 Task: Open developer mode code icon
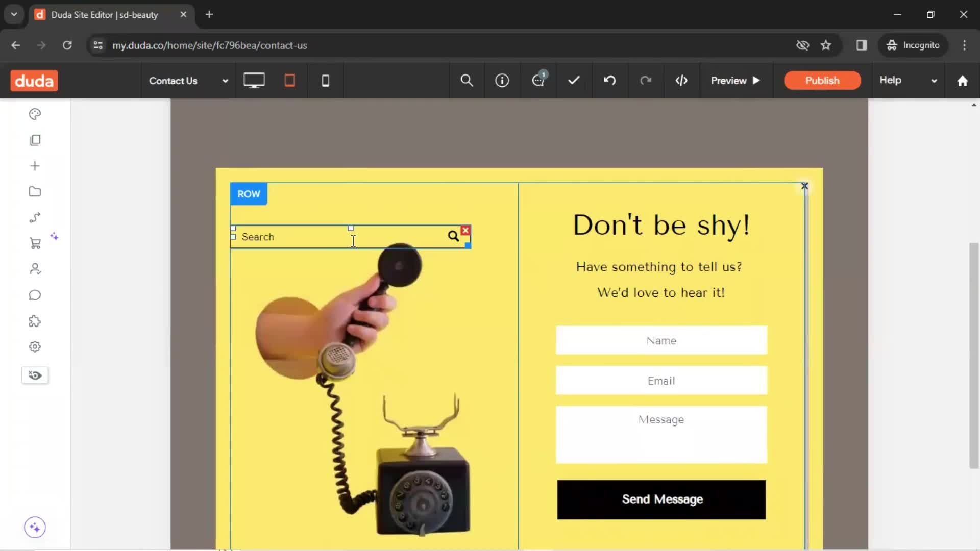[681, 81]
